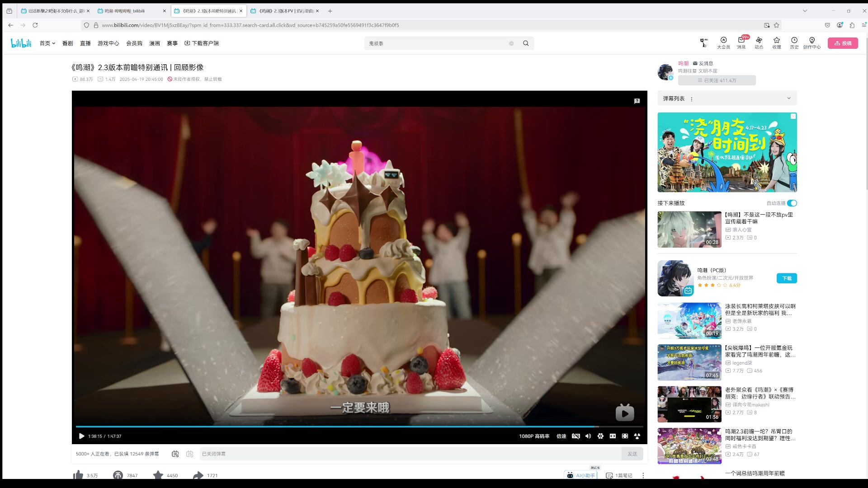Close the water festival ad banner
The image size is (868, 488).
[793, 117]
